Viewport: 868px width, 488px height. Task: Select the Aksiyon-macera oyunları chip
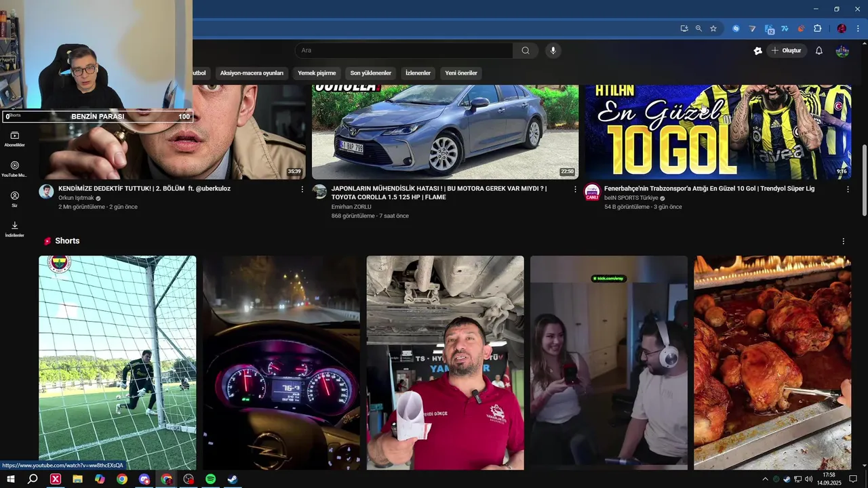click(x=252, y=73)
